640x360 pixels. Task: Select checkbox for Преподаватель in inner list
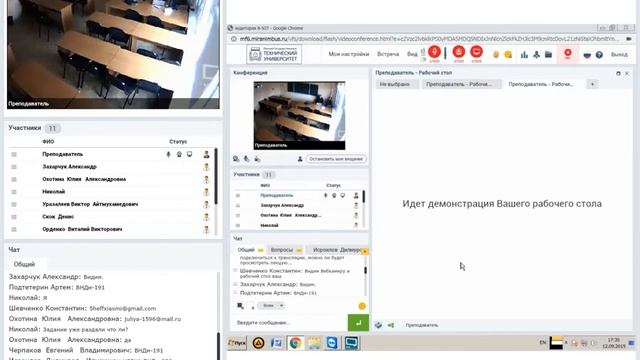coord(238,196)
